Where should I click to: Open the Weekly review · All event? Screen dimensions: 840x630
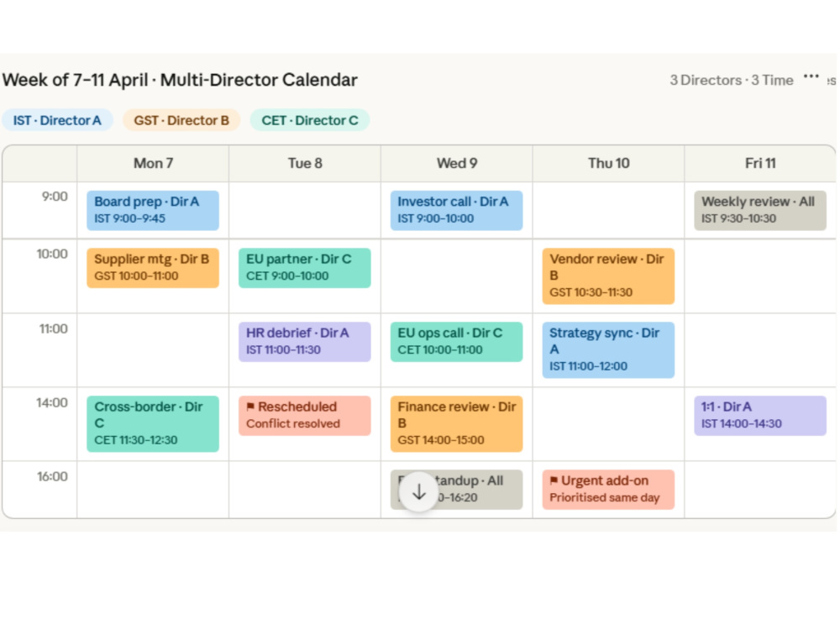pos(760,210)
